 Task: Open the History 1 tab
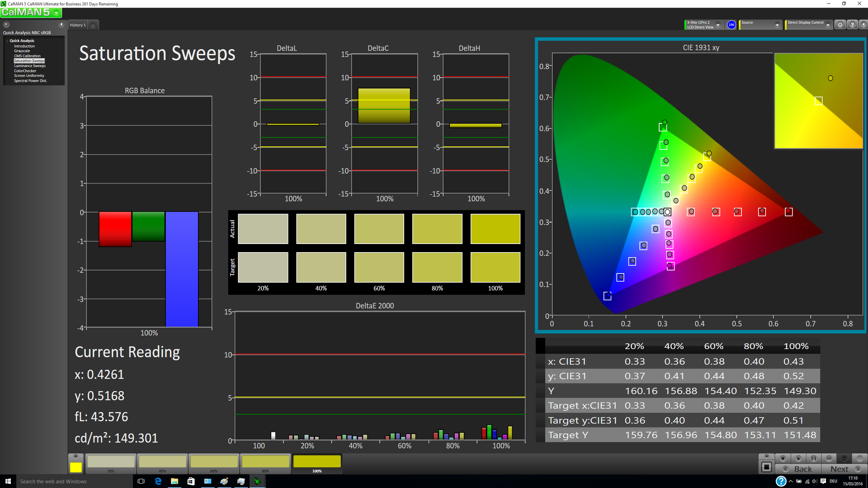pos(78,25)
